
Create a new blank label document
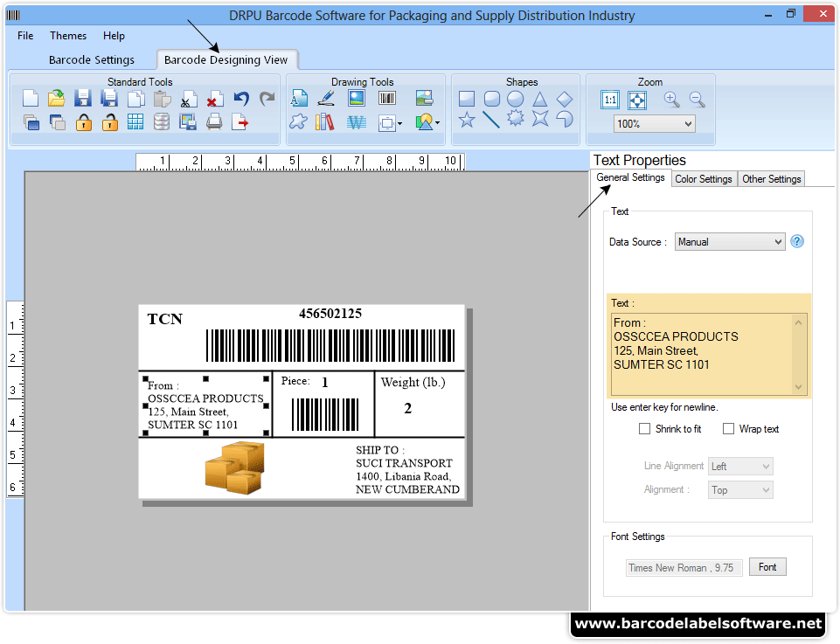tap(31, 99)
